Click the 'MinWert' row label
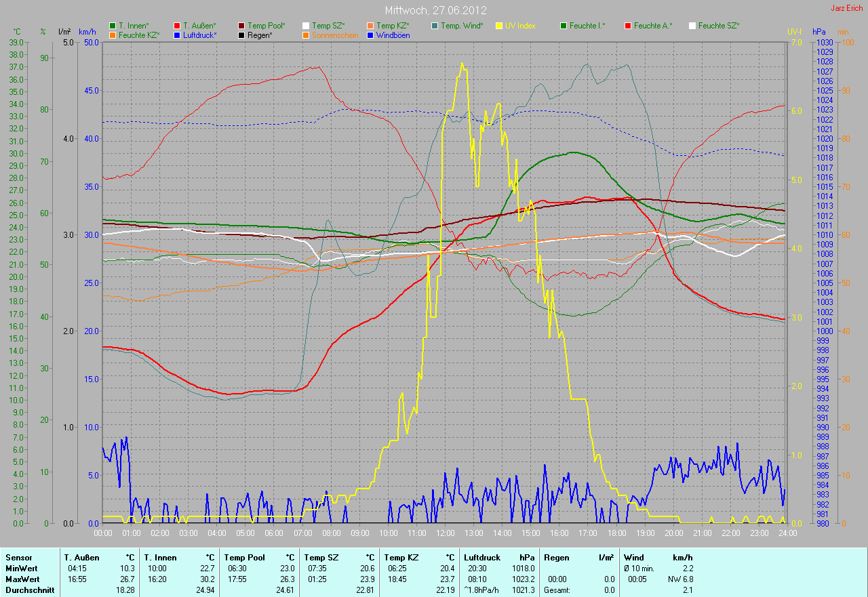 (21, 569)
